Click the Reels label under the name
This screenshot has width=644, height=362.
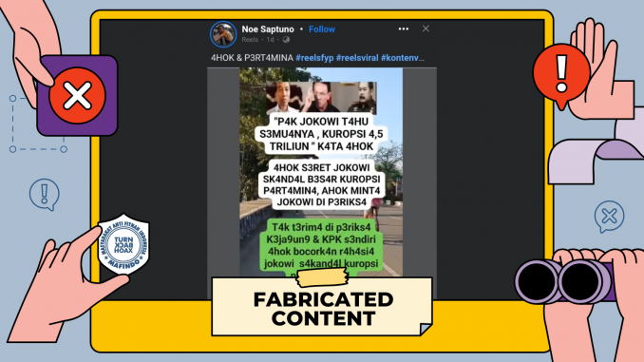[x=250, y=40]
